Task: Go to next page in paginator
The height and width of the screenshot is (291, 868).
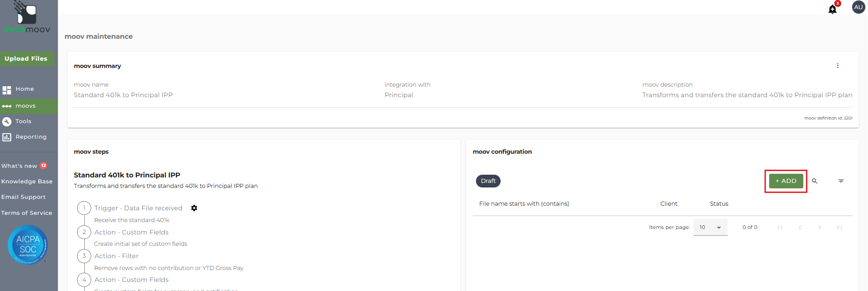Action: (820, 227)
